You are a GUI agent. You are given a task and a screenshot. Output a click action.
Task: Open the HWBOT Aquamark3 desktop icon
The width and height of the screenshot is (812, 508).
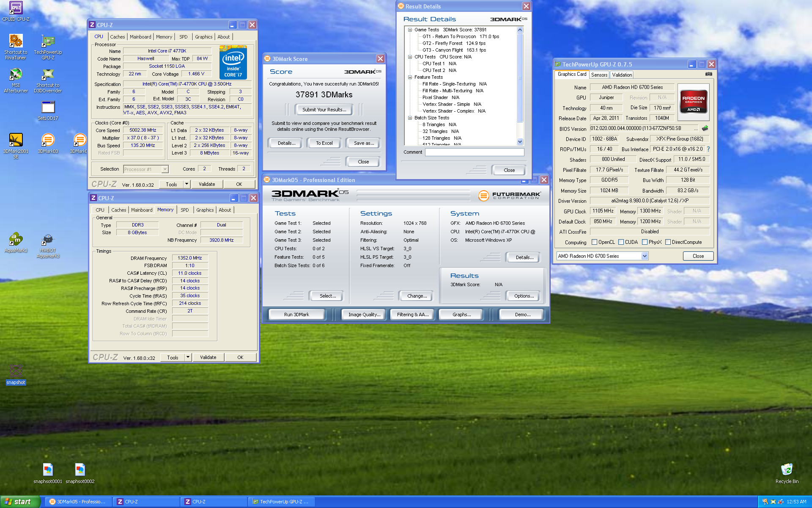tap(48, 245)
